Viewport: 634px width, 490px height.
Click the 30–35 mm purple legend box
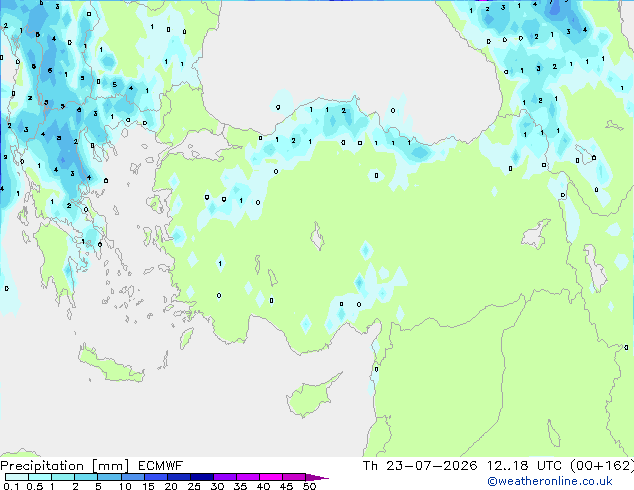click(x=224, y=477)
